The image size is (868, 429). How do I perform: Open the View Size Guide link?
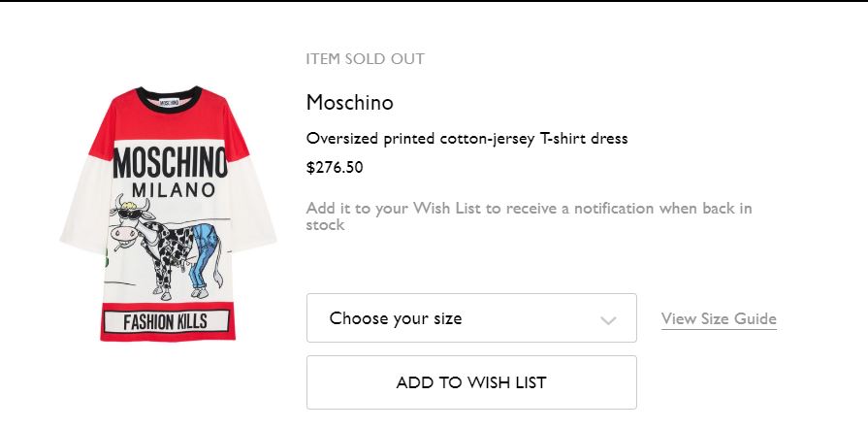point(719,318)
